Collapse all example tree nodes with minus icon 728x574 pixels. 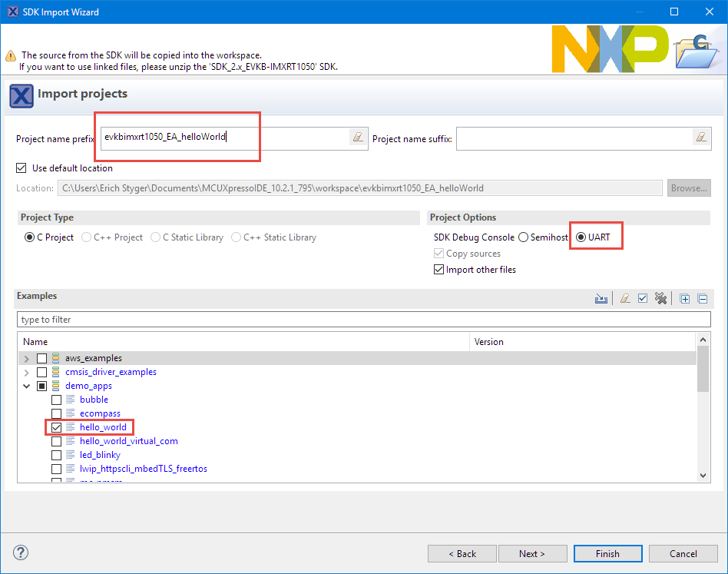click(x=702, y=299)
